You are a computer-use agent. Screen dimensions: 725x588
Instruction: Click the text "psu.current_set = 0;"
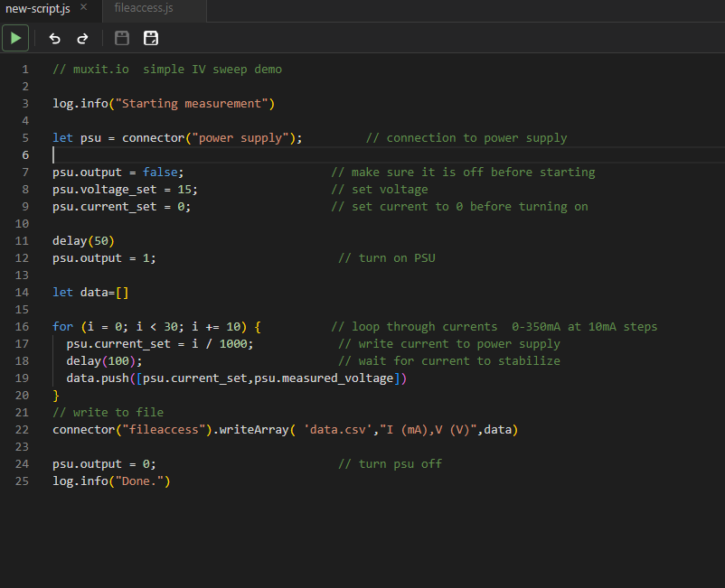122,207
